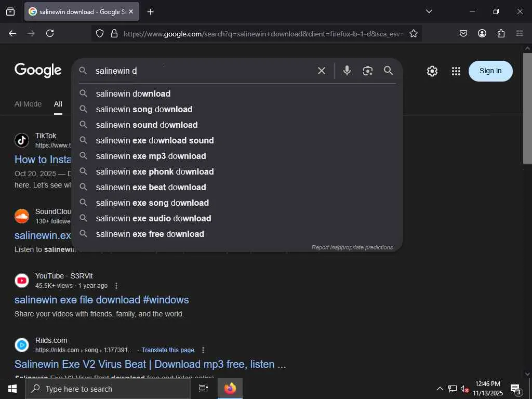Select the All results tab
Image resolution: width=532 pixels, height=399 pixels.
click(58, 104)
